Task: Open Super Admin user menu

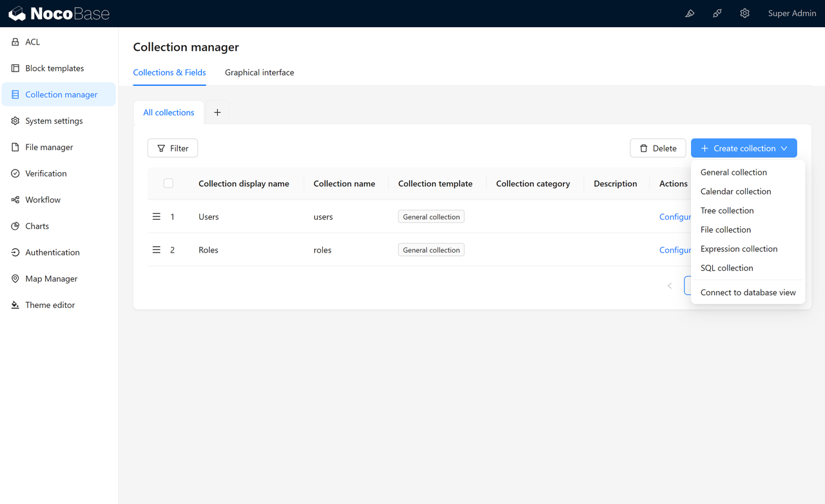Action: pyautogui.click(x=792, y=14)
